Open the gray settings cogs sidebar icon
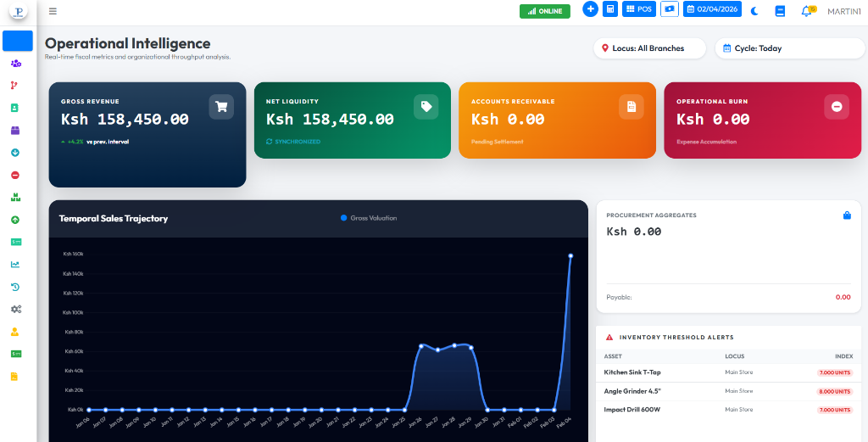Image resolution: width=868 pixels, height=442 pixels. tap(15, 309)
